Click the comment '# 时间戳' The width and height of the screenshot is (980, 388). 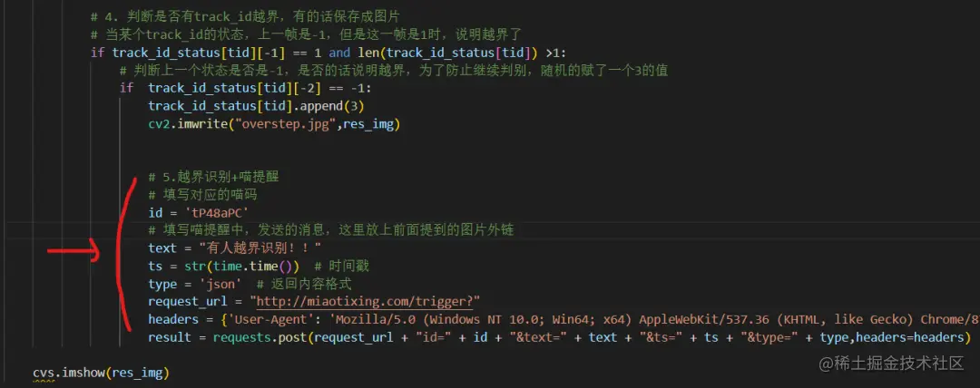[342, 267]
